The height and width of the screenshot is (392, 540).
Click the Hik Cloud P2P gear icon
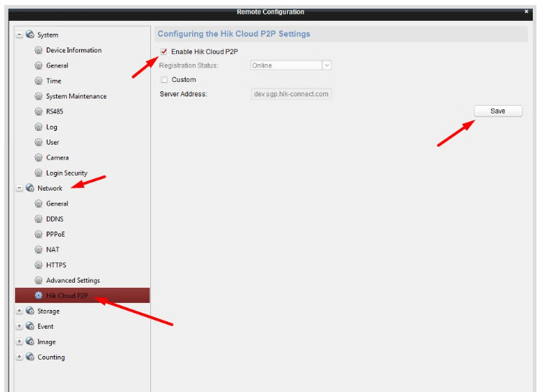point(39,296)
